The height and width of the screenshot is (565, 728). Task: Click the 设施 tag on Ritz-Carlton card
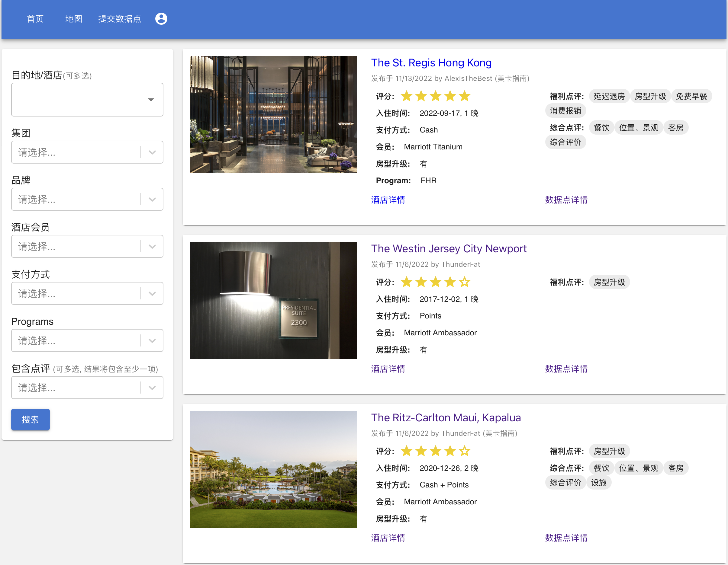(599, 482)
